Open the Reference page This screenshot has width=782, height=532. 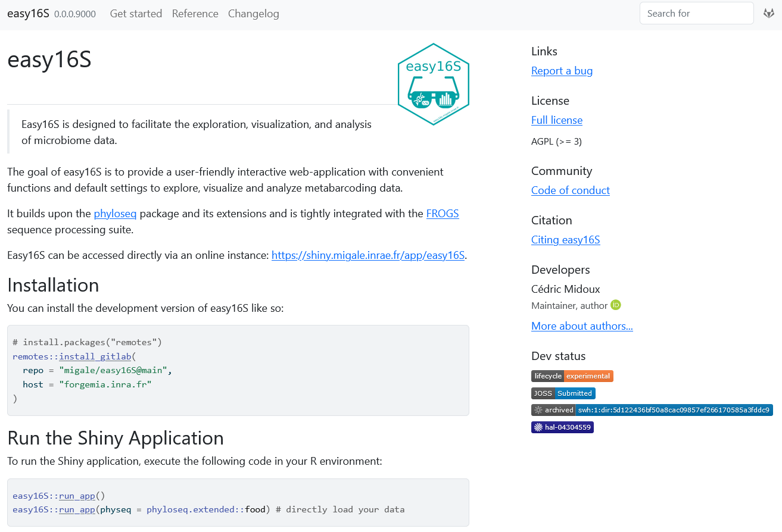click(x=195, y=14)
